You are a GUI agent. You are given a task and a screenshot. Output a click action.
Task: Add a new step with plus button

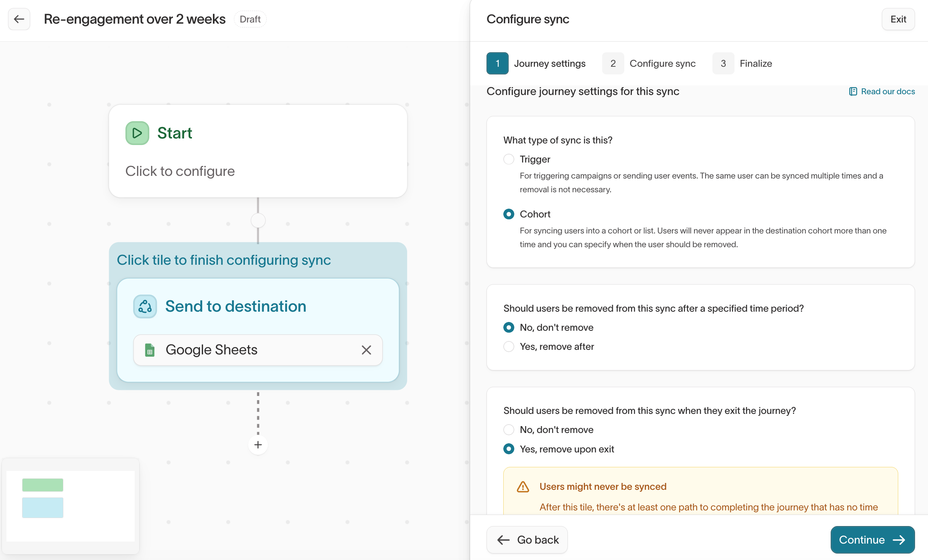pyautogui.click(x=258, y=445)
